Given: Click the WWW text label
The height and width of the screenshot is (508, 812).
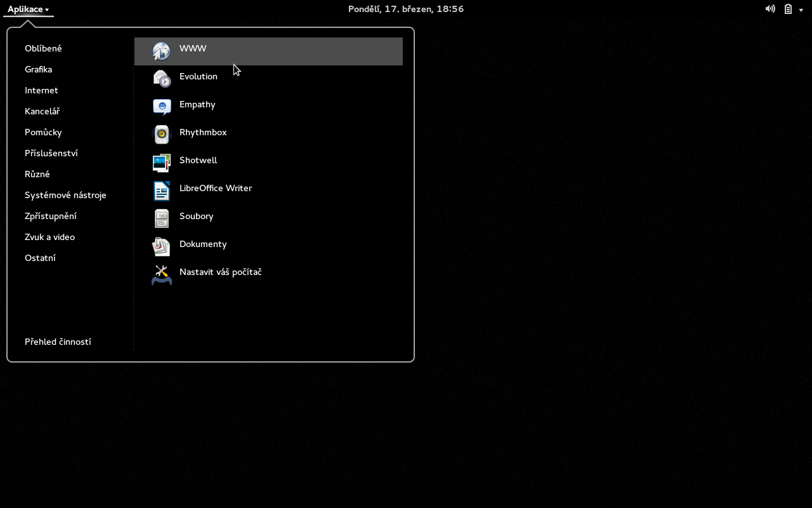Looking at the screenshot, I should [x=193, y=48].
